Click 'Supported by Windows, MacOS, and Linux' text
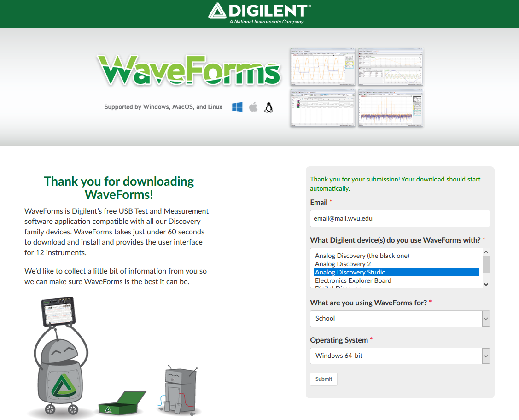 163,107
